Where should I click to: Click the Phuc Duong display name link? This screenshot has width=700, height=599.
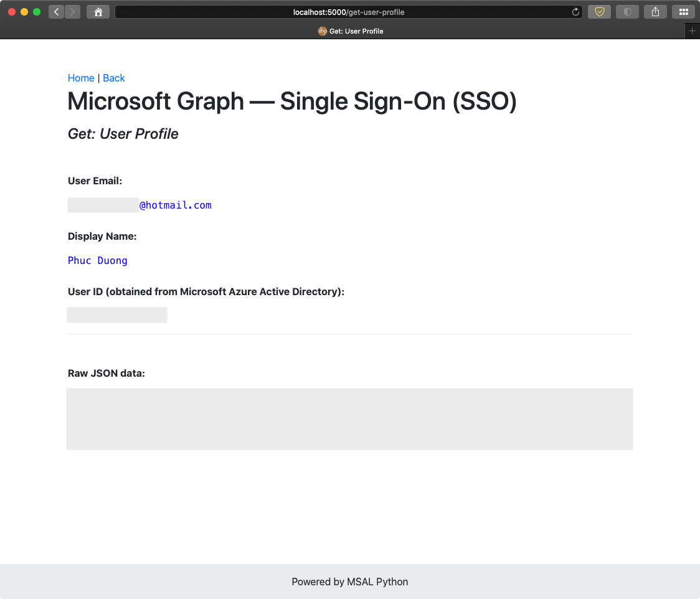tap(98, 260)
